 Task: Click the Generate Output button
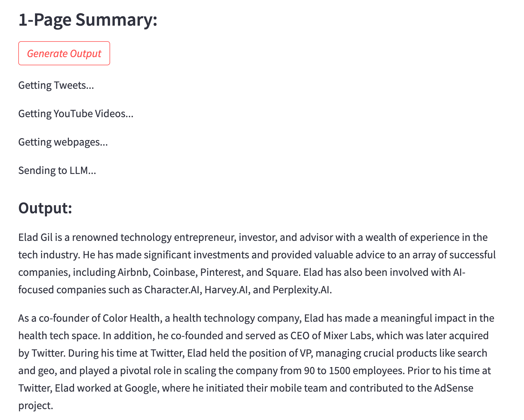click(x=64, y=54)
